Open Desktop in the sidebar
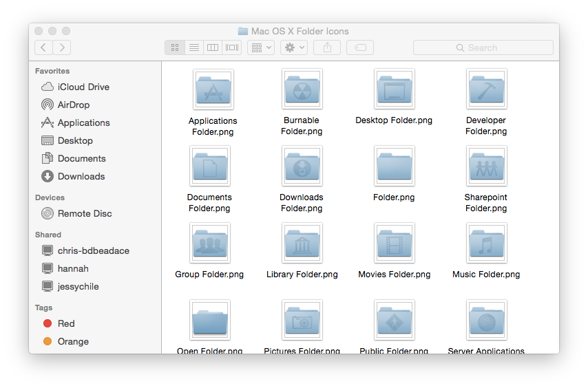Screen dimensions: 588x388 pyautogui.click(x=67, y=141)
